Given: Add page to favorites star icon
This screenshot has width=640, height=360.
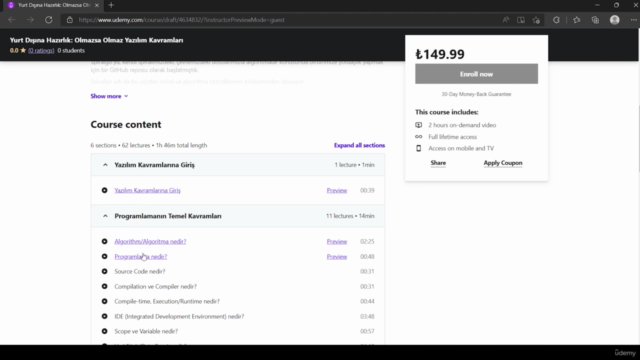Looking at the screenshot, I should (536, 20).
